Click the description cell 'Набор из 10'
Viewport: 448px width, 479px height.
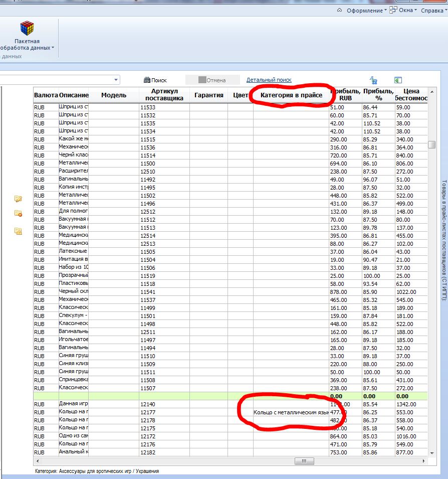74,267
